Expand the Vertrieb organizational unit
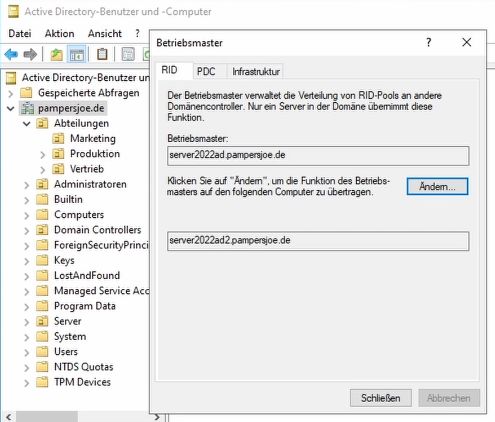495x422 pixels. 43,170
